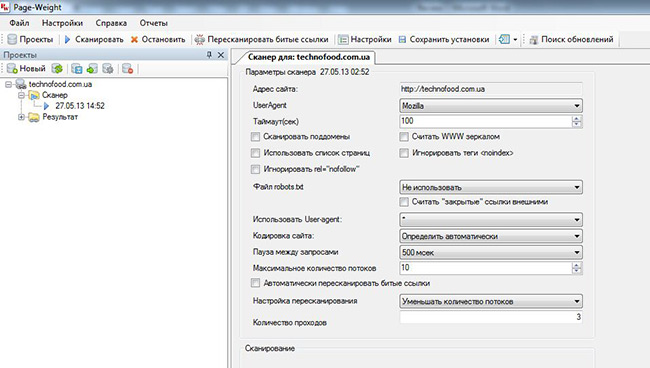The image size is (650, 368).
Task: Enable Игнорировать теги noindex checkbox
Action: pyautogui.click(x=404, y=153)
